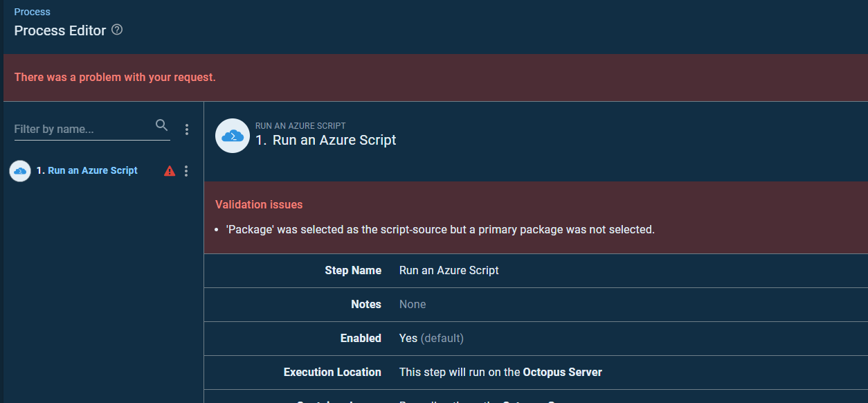This screenshot has height=403, width=868.
Task: Click the Azure cloud icon in the step header
Action: point(232,136)
